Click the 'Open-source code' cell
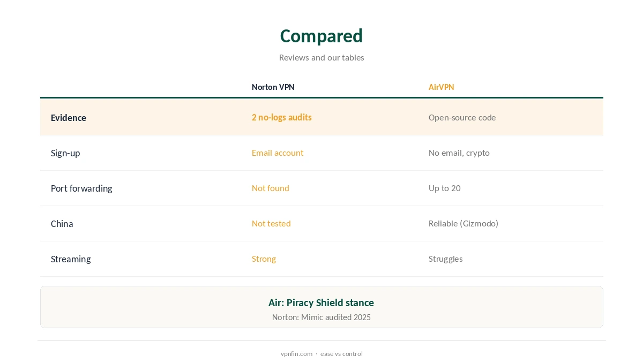Screen dimensions: 643x364 (x=462, y=117)
